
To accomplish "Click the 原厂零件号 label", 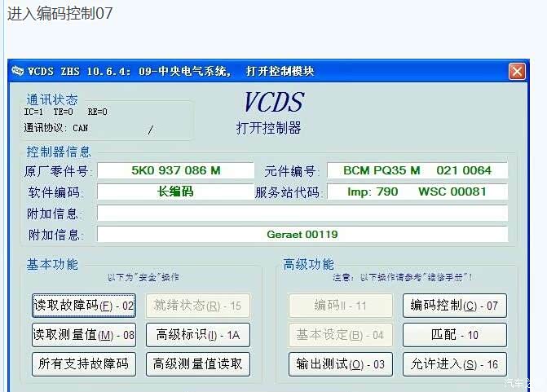I will (x=58, y=171).
